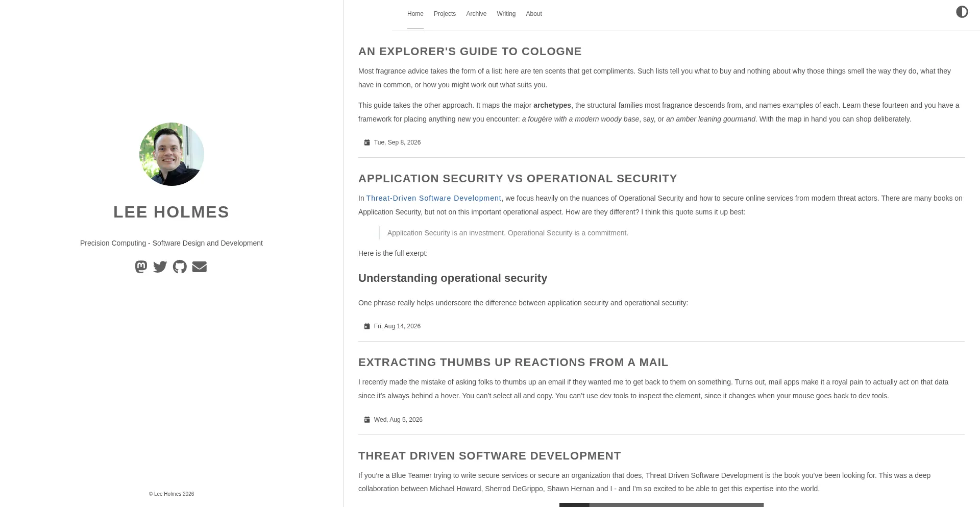Image resolution: width=980 pixels, height=507 pixels.
Task: Follow the Threat-Driven Software Development link
Action: (x=434, y=198)
